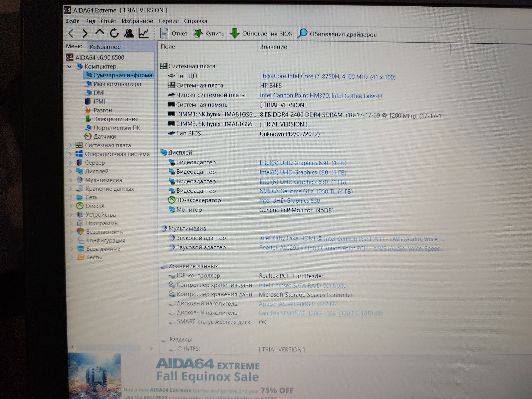
Task: Open Обновления BIOS
Action: pyautogui.click(x=261, y=34)
